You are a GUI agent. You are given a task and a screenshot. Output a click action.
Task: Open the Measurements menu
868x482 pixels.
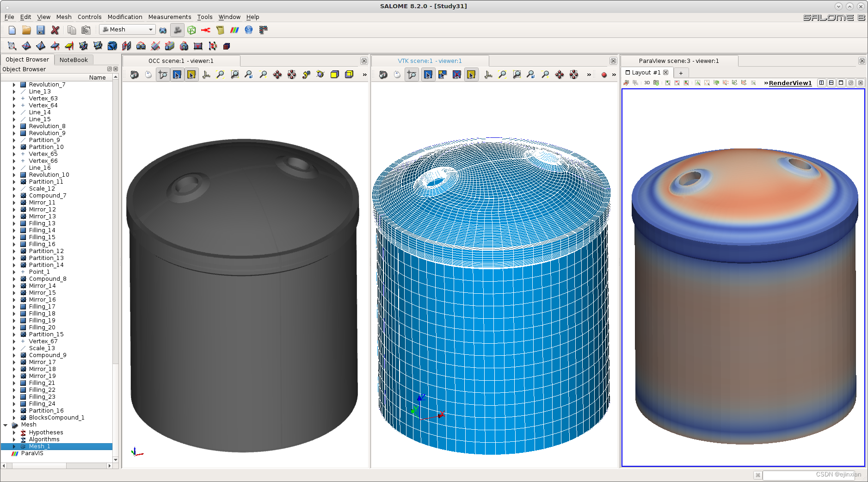point(169,17)
